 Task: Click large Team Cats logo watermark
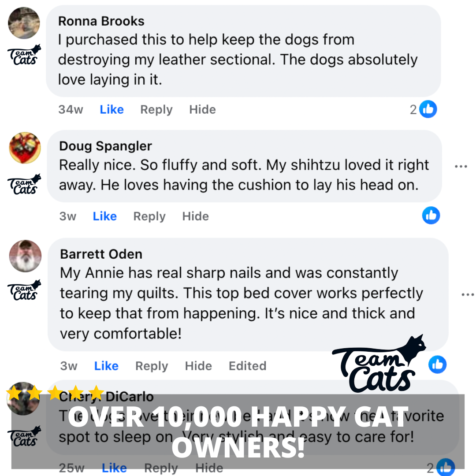pyautogui.click(x=379, y=364)
